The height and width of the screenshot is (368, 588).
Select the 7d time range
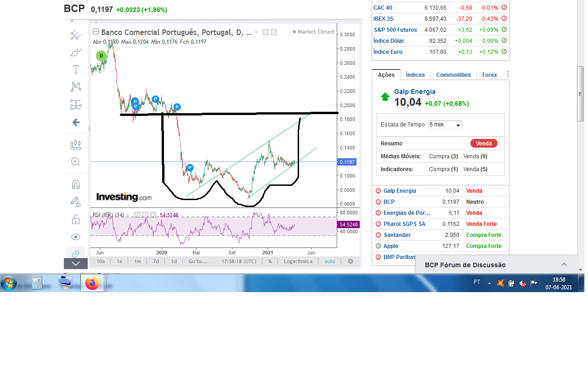[x=156, y=261]
